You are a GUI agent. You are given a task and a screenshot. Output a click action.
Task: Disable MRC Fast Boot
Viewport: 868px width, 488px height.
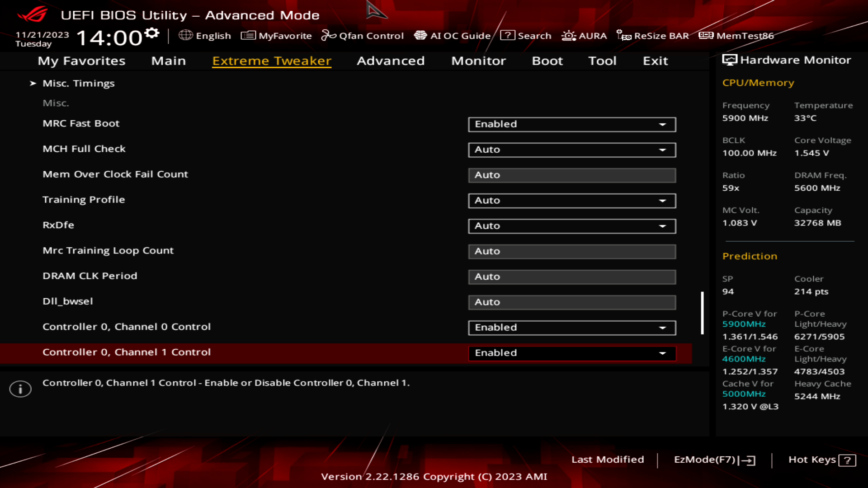pyautogui.click(x=571, y=124)
